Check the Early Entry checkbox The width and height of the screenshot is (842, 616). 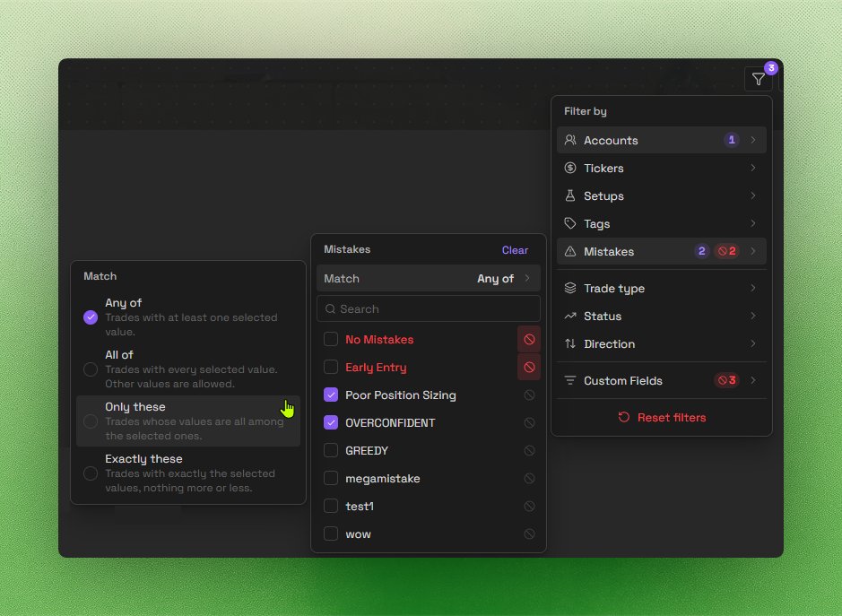pos(331,368)
